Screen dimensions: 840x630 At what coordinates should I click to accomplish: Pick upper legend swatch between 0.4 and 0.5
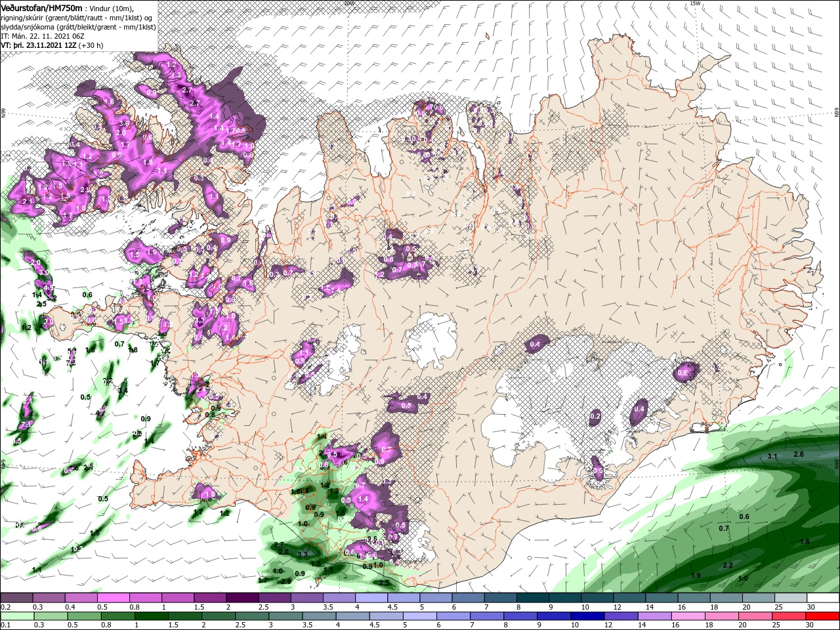81,598
